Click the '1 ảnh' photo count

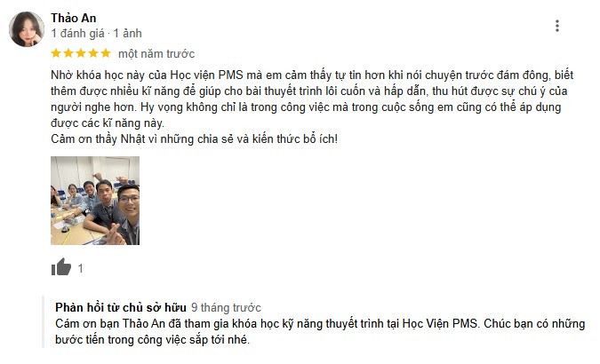(127, 33)
